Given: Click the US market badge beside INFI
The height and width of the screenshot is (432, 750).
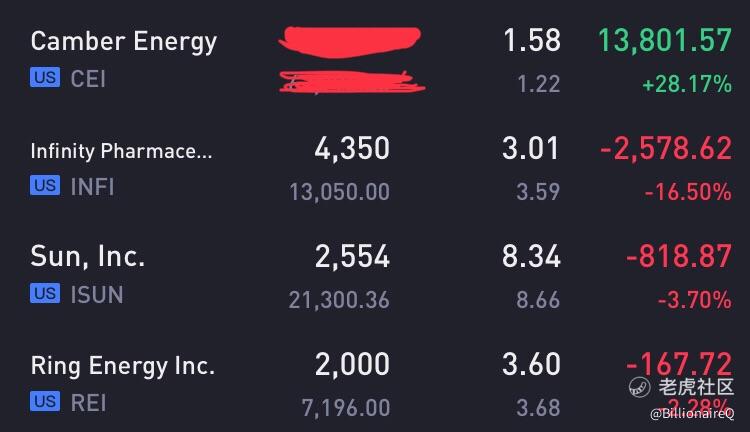Looking at the screenshot, I should point(45,185).
